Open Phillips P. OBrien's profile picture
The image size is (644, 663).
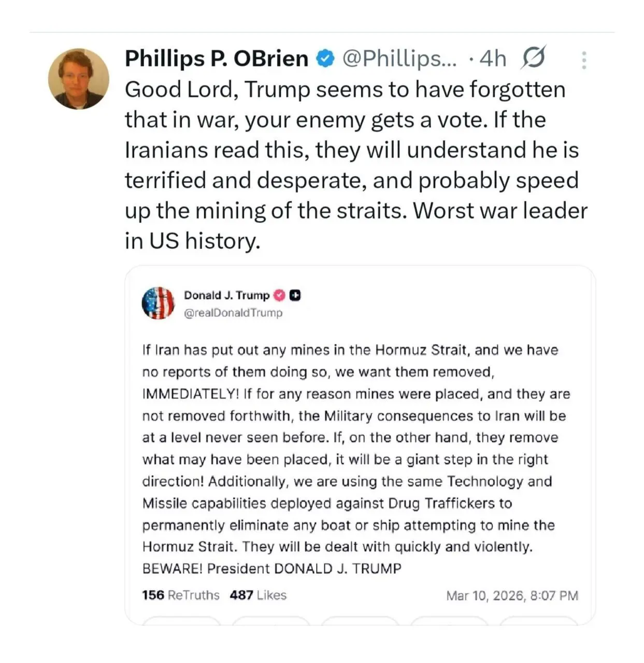tap(79, 79)
